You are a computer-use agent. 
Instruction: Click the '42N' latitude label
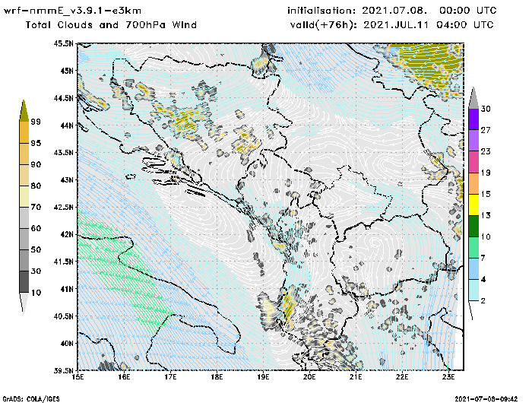[67, 234]
